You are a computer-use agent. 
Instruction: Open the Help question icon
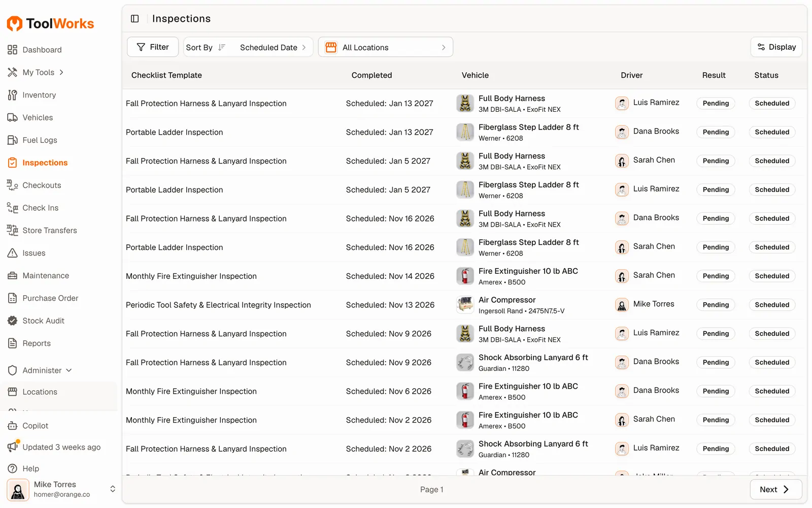tap(12, 468)
